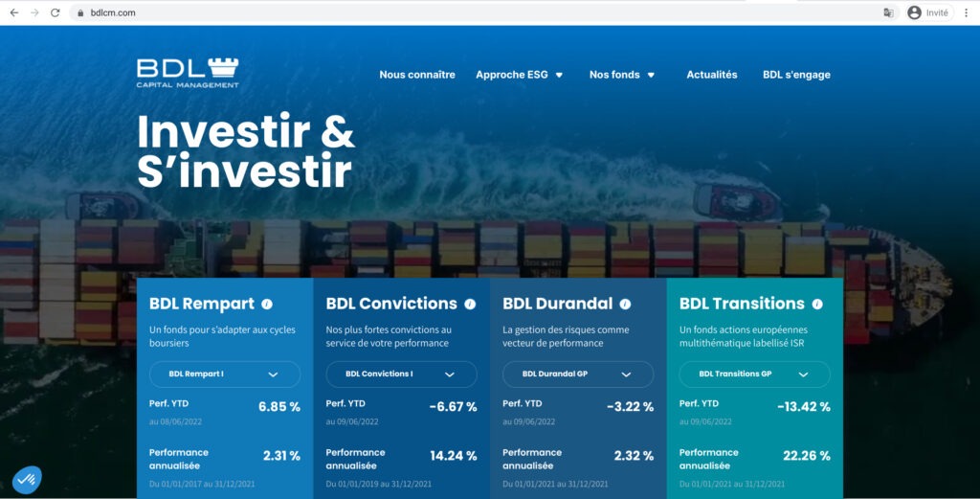Go to the Actualités page
Viewport: 980px width, 499px height.
pyautogui.click(x=712, y=75)
